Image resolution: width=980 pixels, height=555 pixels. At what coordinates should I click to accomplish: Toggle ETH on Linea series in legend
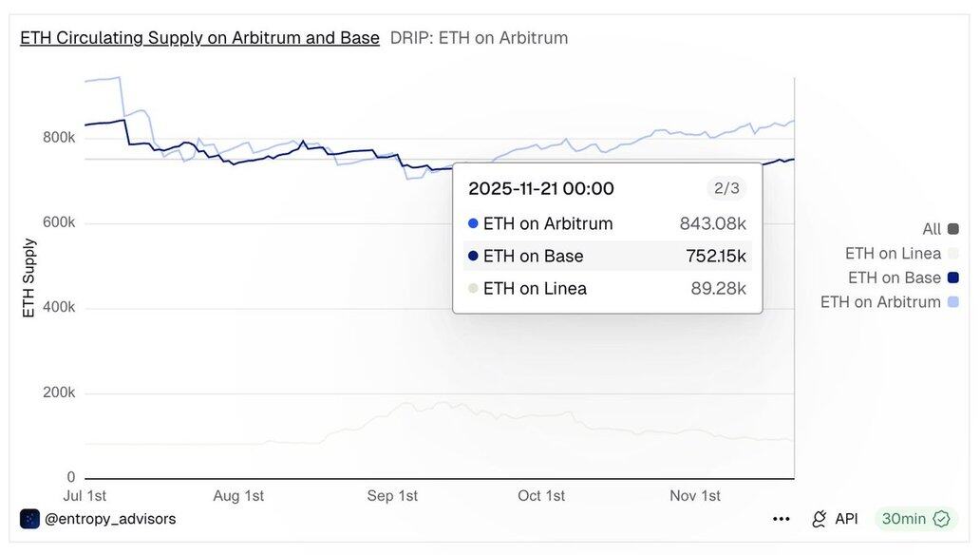click(893, 254)
